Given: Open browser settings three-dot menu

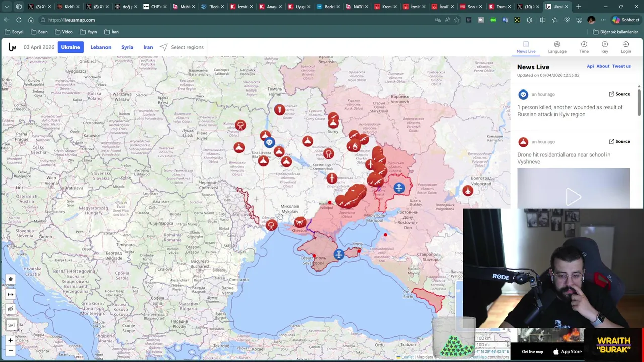Looking at the screenshot, I should coord(603,20).
